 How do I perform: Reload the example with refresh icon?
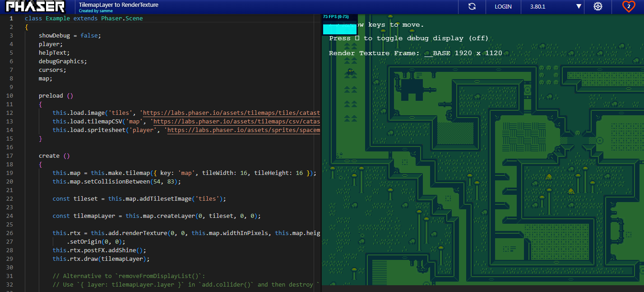(472, 6)
